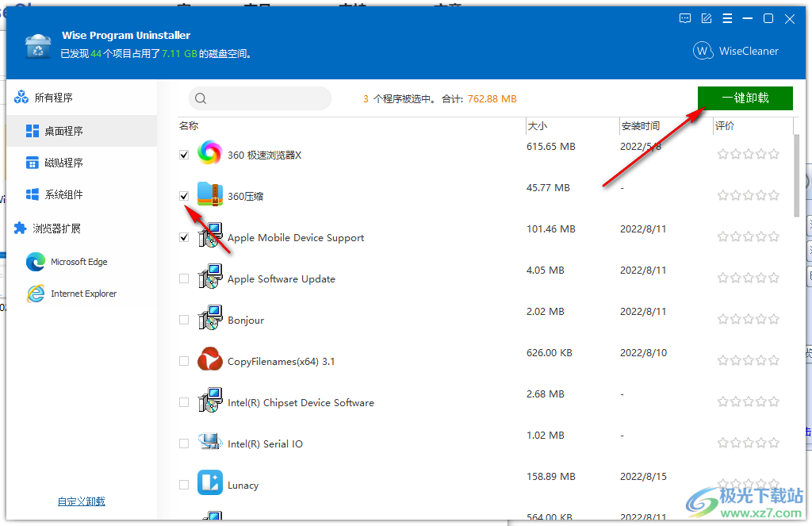Click the 2022/8/10 install date

643,353
